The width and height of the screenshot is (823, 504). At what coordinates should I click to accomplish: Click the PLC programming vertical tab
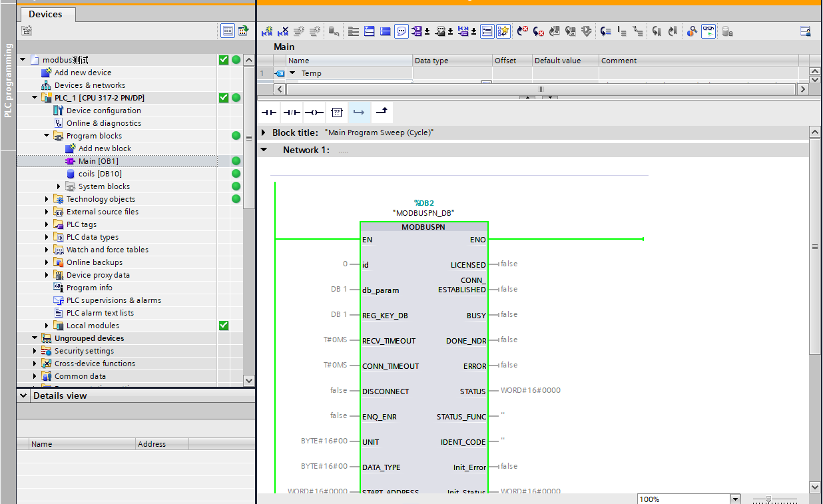pyautogui.click(x=8, y=80)
